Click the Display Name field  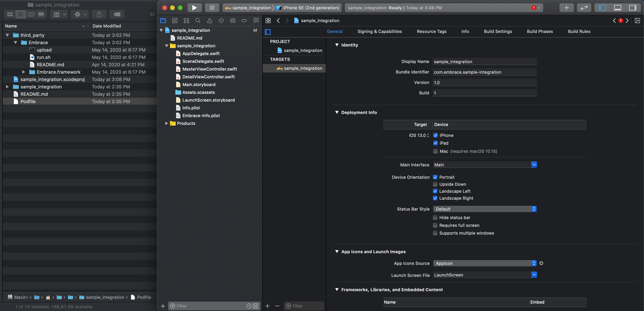[485, 62]
